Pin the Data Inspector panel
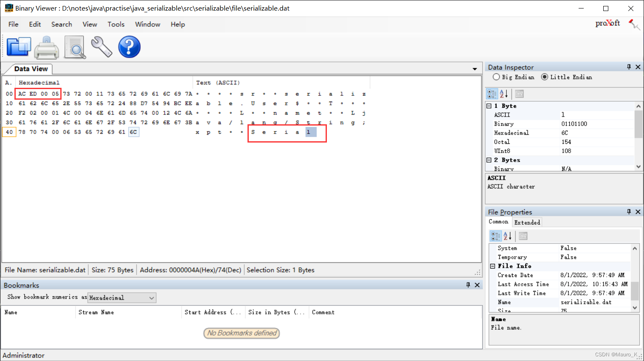 [x=629, y=67]
